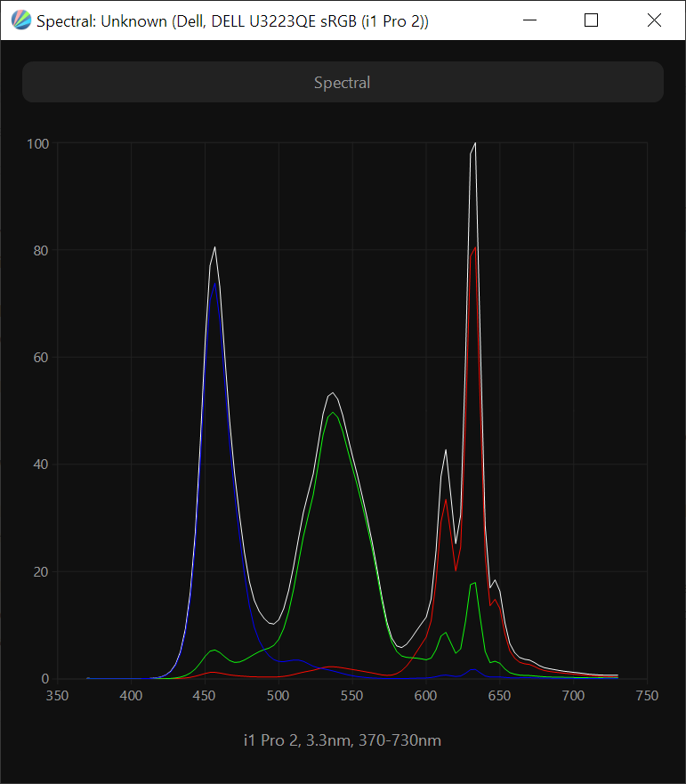Click the window title text mentioning DELL U3223QE

232,20
